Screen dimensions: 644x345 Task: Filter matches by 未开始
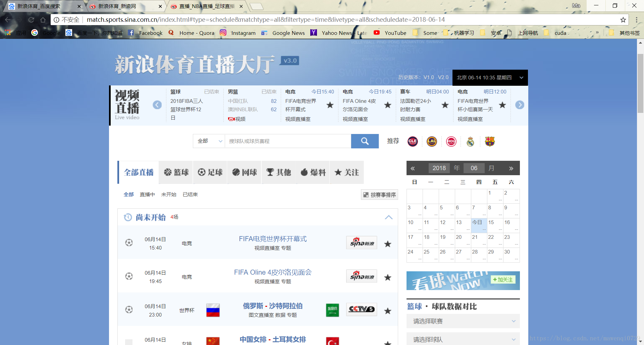pyautogui.click(x=169, y=195)
